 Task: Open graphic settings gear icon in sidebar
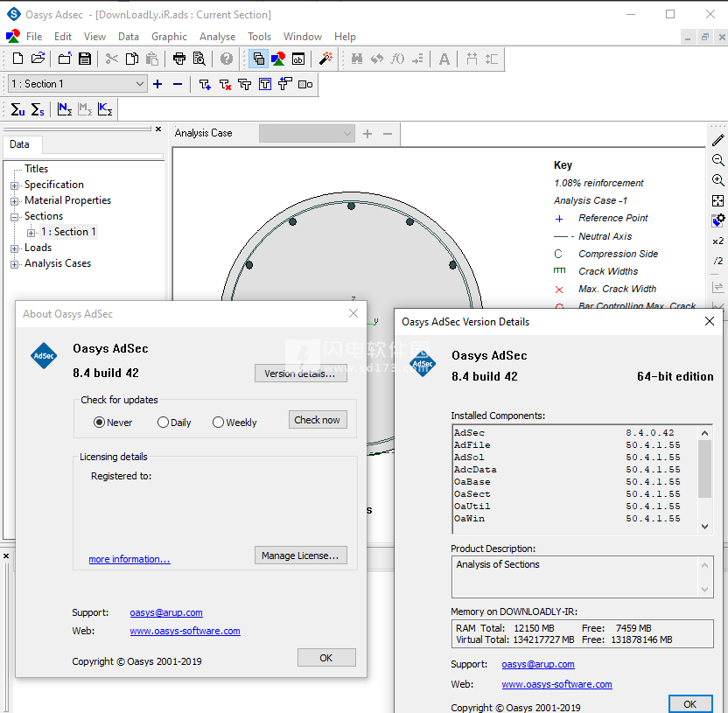pyautogui.click(x=717, y=220)
